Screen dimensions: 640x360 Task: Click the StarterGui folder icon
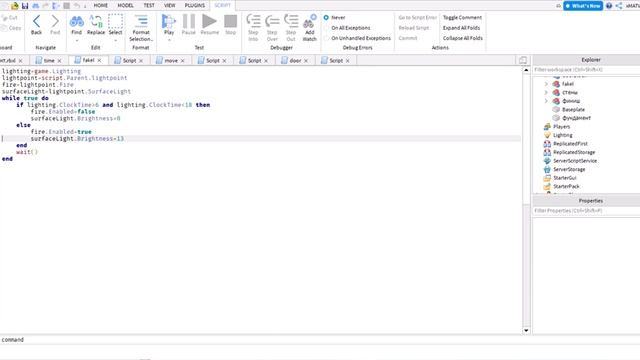(x=547, y=178)
